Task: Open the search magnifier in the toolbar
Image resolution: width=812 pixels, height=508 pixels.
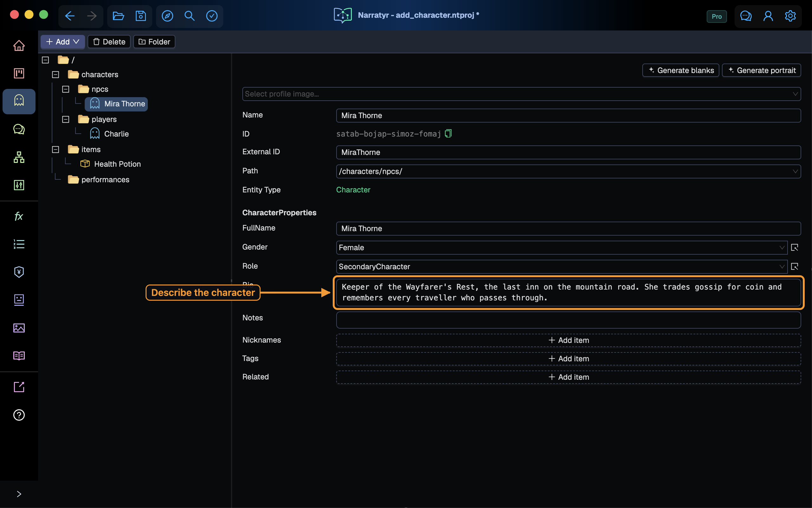Action: (x=190, y=16)
